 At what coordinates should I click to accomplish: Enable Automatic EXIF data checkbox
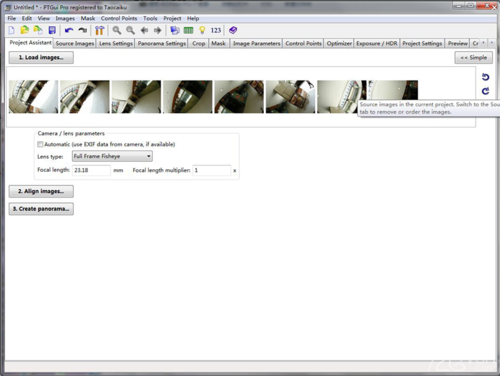click(x=40, y=144)
